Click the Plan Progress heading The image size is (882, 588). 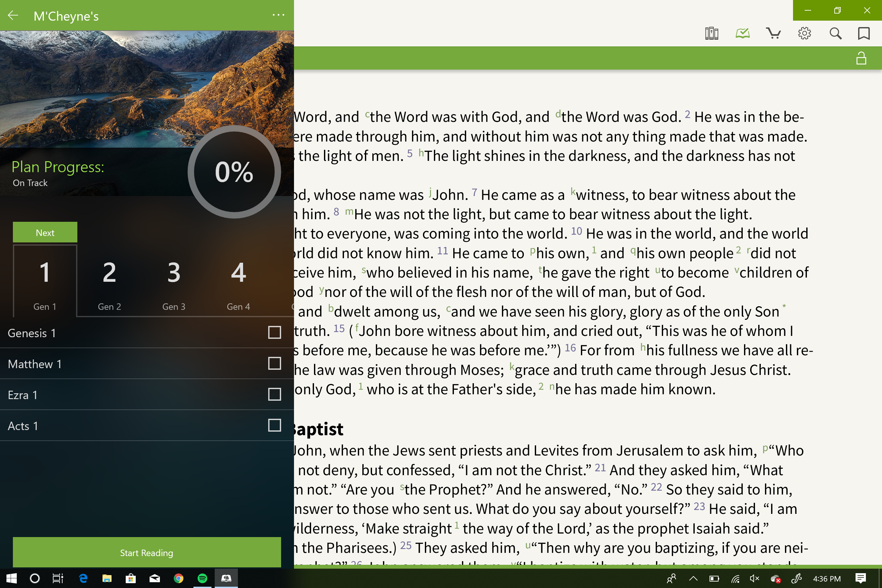click(58, 167)
